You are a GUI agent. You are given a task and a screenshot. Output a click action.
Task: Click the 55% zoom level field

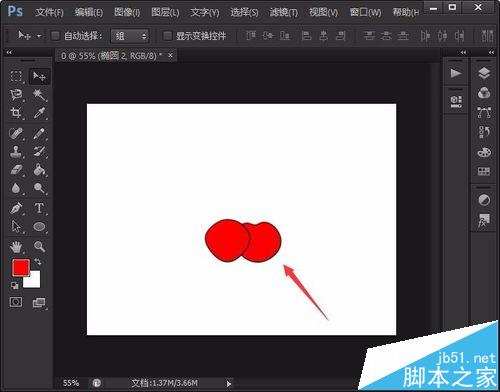[x=71, y=383]
